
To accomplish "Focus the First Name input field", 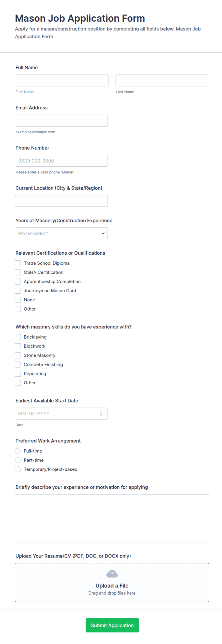I will click(x=62, y=80).
